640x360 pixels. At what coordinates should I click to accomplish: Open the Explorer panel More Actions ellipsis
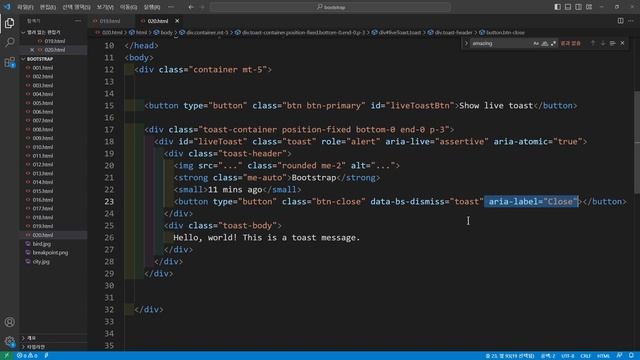(78, 20)
